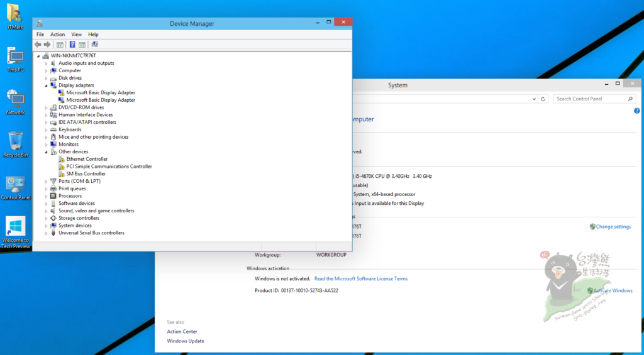This screenshot has height=355, width=644.
Task: Collapse the Other devices node
Action: point(47,152)
